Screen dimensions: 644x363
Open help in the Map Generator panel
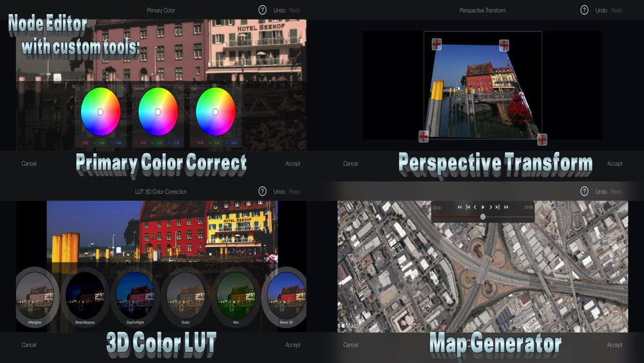(x=584, y=191)
